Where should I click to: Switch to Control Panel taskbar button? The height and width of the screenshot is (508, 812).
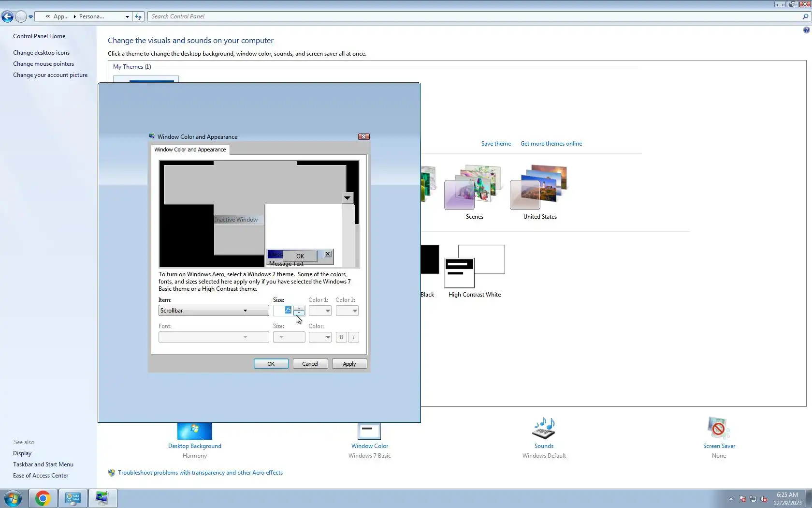coord(73,498)
